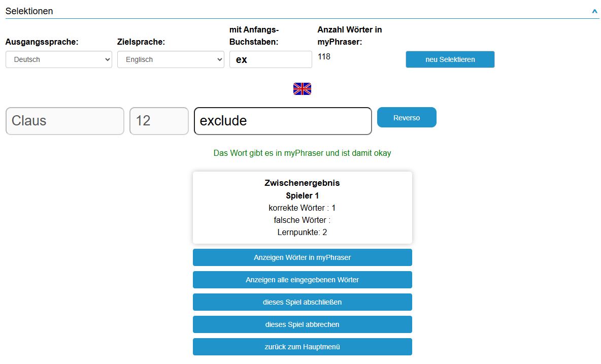Click the field showing number 12
Image resolution: width=601 pixels, height=364 pixels.
159,121
